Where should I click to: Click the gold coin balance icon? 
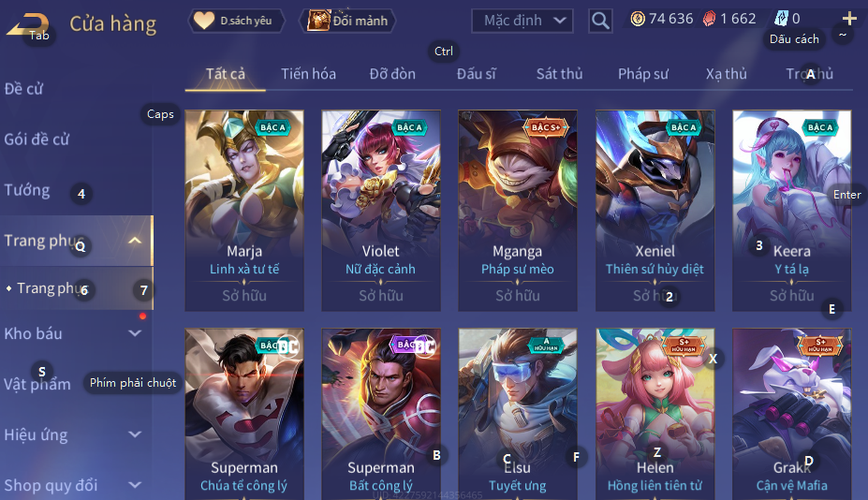[x=638, y=20]
